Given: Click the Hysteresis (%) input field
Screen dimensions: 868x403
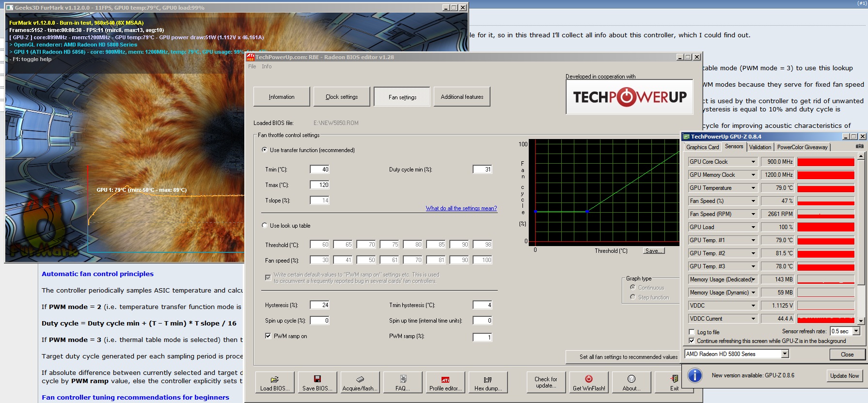Looking at the screenshot, I should (x=320, y=305).
